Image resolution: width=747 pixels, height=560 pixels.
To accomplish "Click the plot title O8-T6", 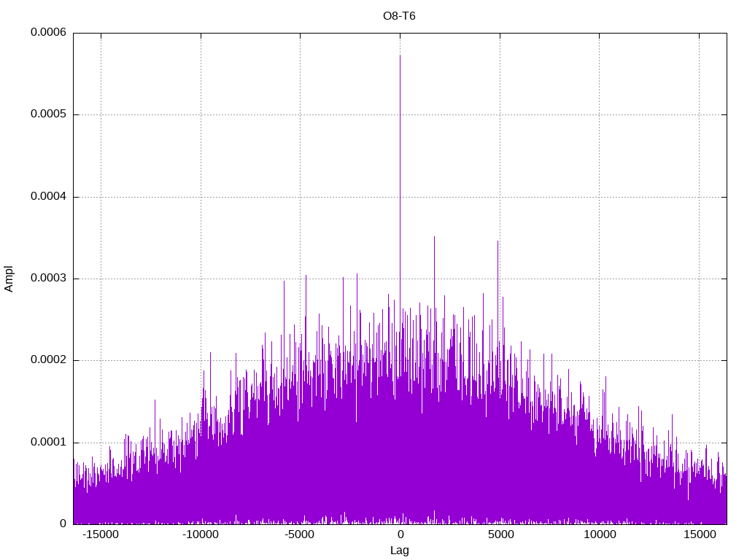I will click(x=399, y=16).
